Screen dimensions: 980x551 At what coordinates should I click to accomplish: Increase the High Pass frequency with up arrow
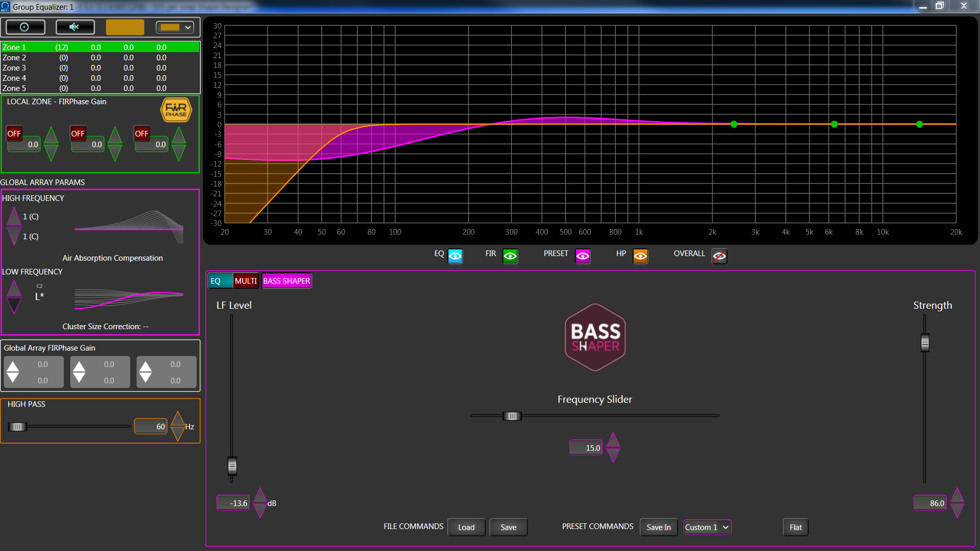point(178,419)
